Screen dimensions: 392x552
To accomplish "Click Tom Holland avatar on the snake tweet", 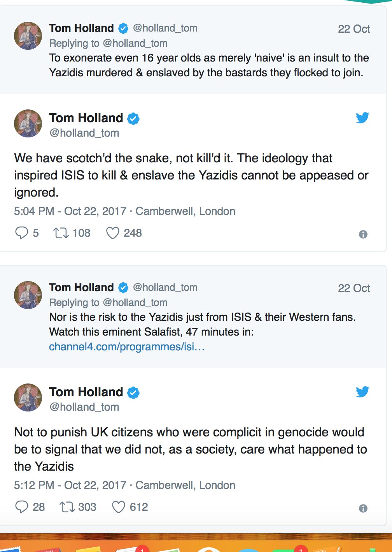I will [x=28, y=123].
